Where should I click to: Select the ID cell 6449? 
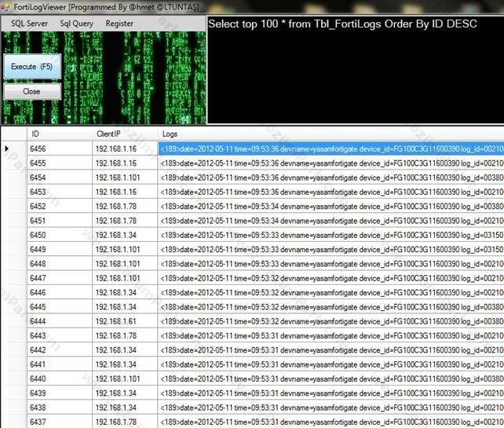[60, 249]
